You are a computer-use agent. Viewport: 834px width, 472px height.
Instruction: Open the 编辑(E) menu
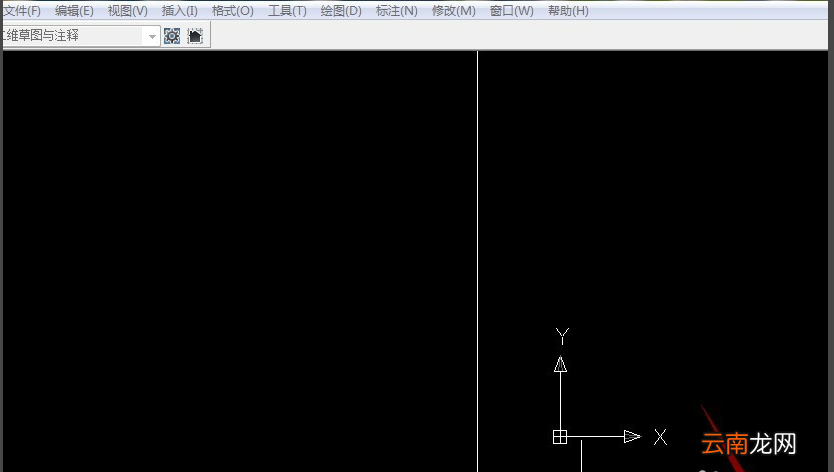[x=74, y=11]
